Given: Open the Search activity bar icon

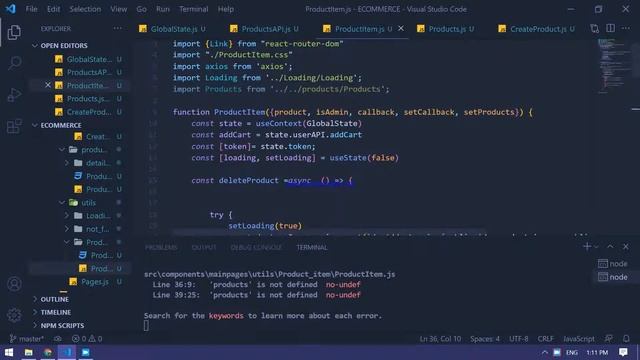Looking at the screenshot, I should click(x=14, y=63).
